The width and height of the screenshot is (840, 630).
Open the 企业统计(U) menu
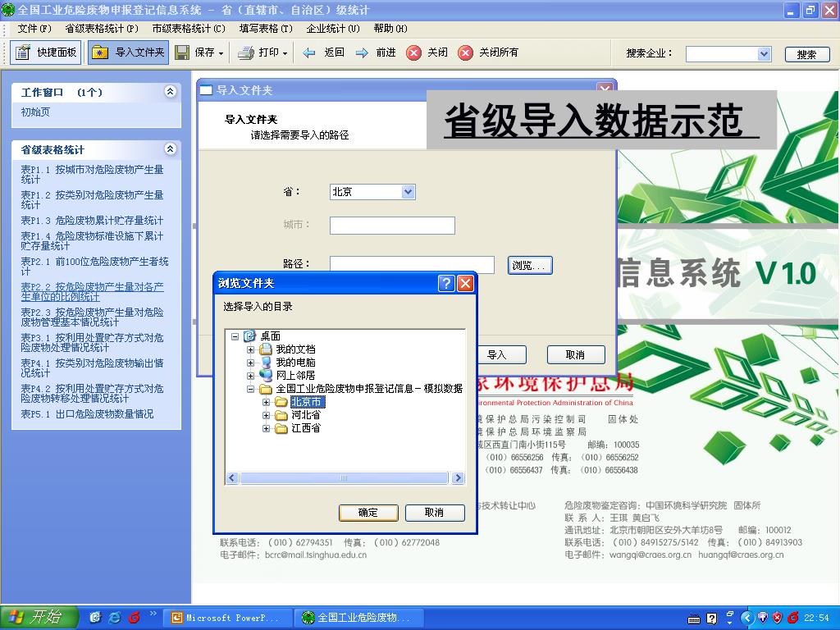(x=333, y=29)
